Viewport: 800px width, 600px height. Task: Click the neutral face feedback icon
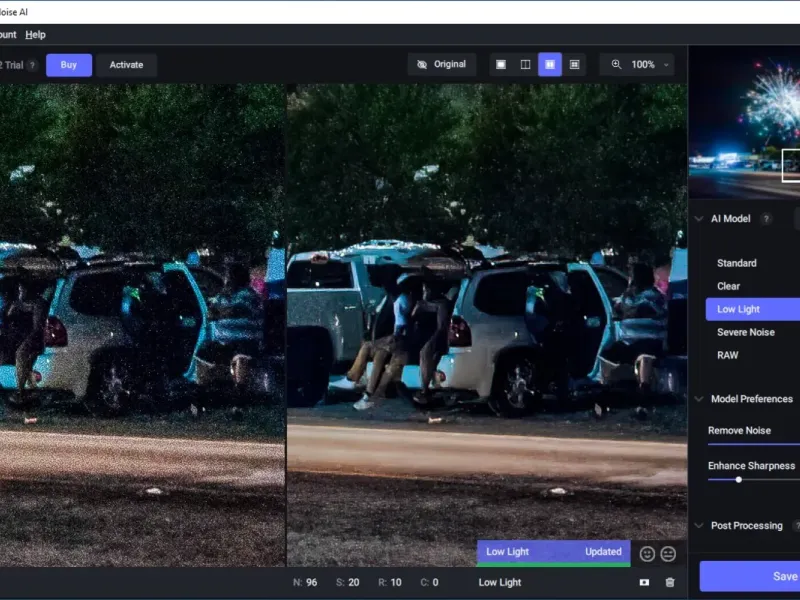click(x=668, y=554)
